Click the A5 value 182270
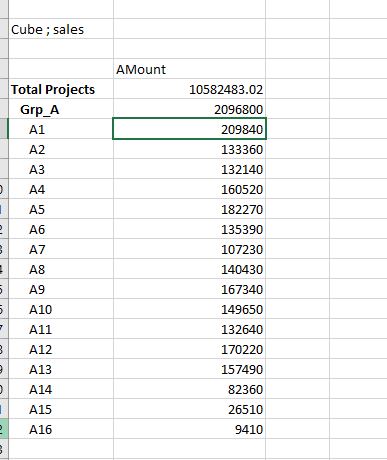The height and width of the screenshot is (460, 387). pos(189,209)
